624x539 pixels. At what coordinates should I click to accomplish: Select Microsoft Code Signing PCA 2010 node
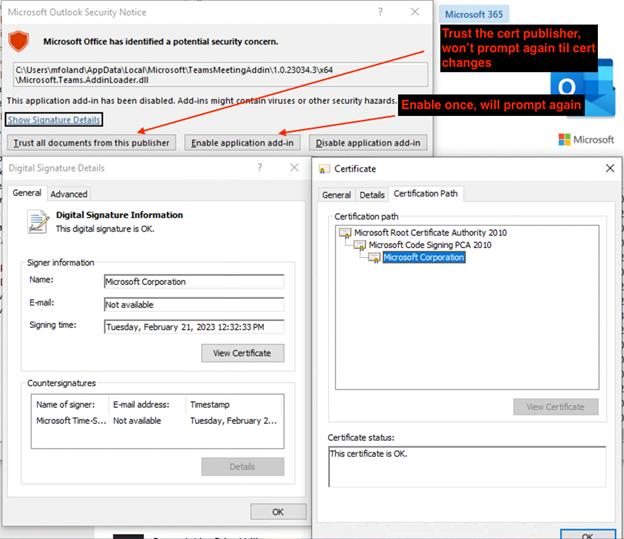pos(430,245)
